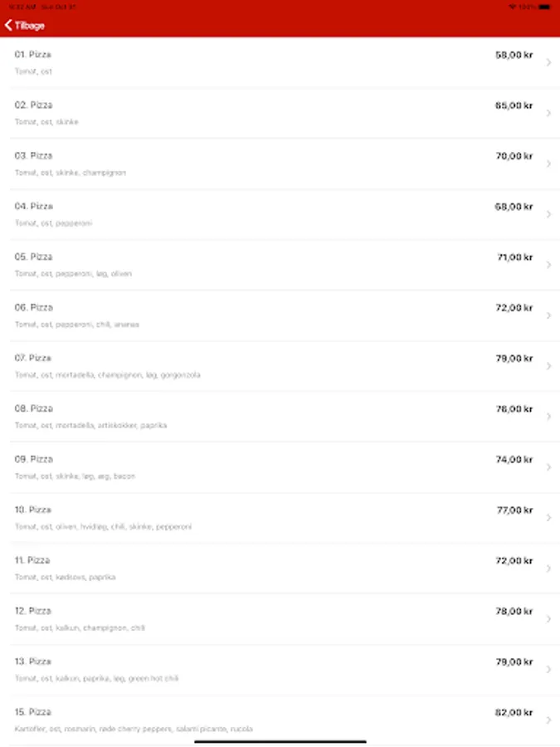Click chevron at 15. Pizza row

coord(548,720)
